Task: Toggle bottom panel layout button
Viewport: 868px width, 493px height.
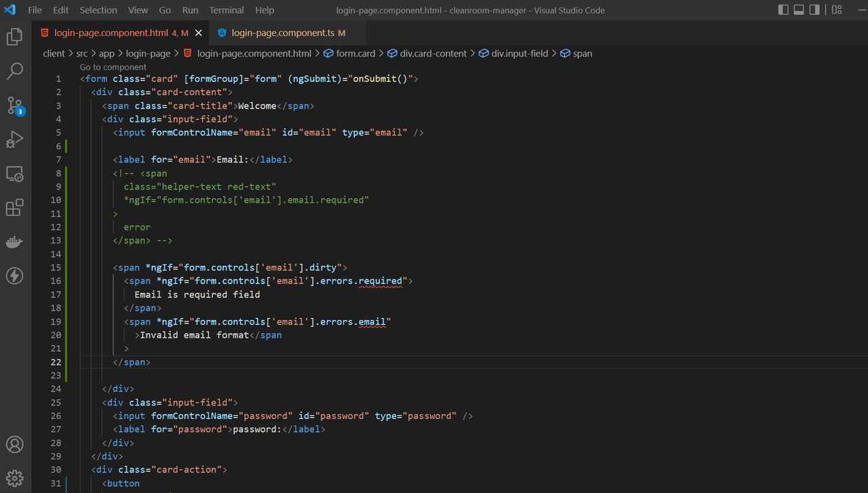Action: coord(799,10)
